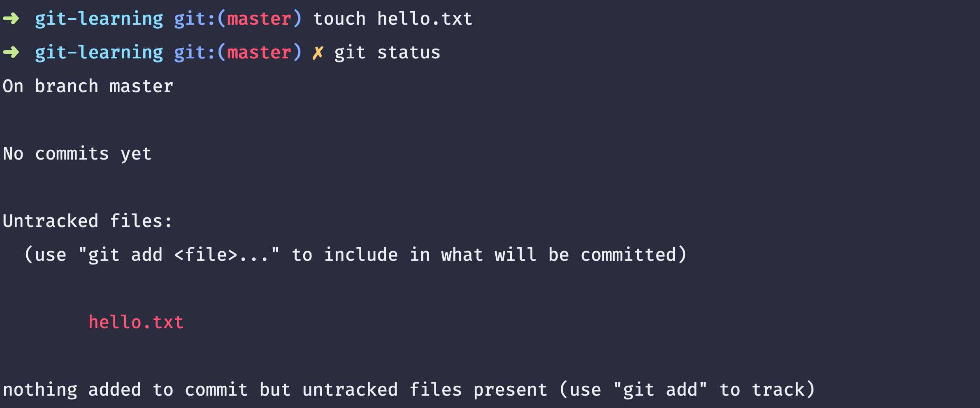Click the final "git add" to track hint
The height and width of the screenshot is (408, 980).
coord(660,390)
